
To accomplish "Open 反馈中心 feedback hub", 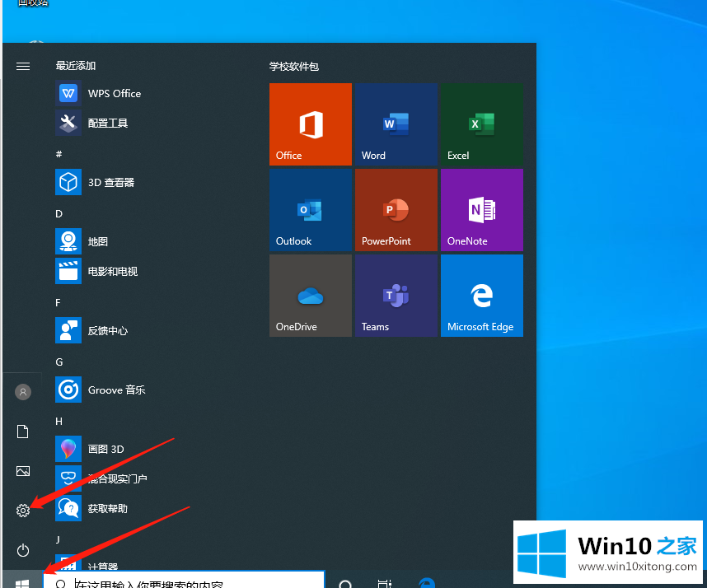I will [x=91, y=330].
